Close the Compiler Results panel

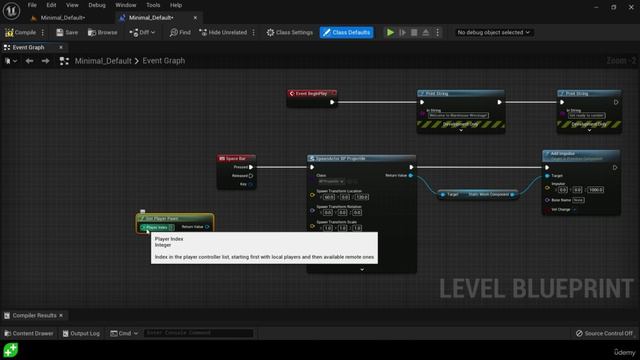[x=61, y=316]
